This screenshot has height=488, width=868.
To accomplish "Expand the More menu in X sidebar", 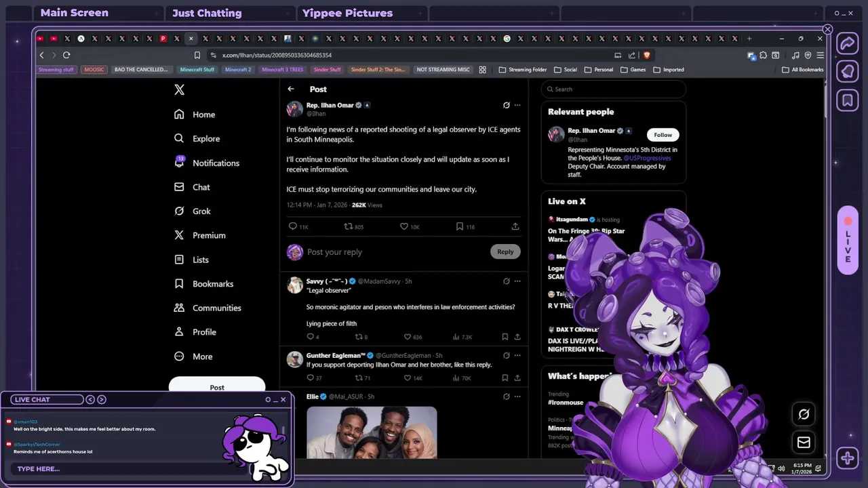I will [x=193, y=356].
